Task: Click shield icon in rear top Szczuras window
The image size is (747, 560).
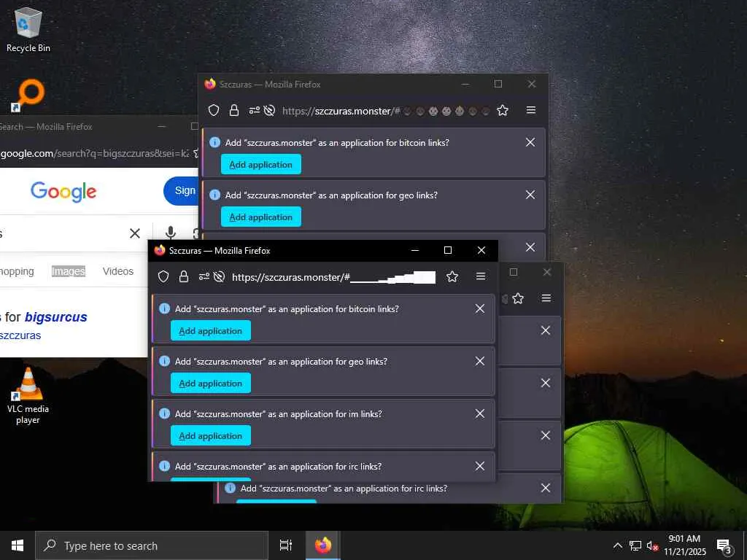Action: pyautogui.click(x=214, y=111)
